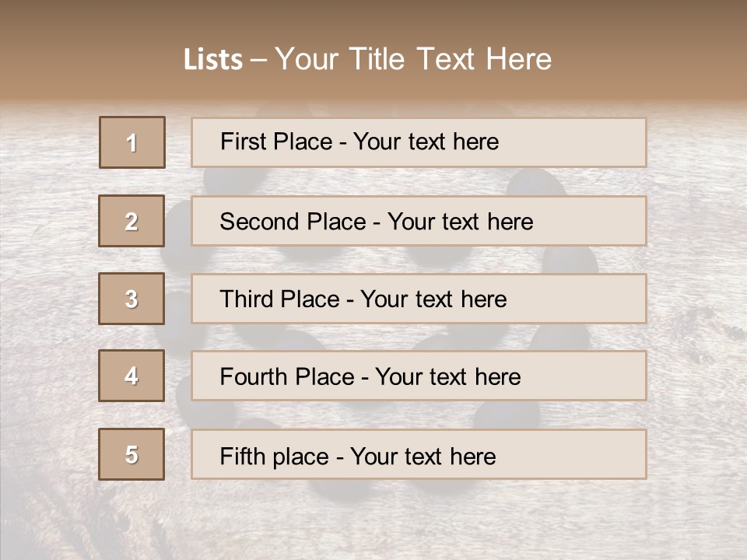
Task: Click the words First Place
Action: (x=276, y=142)
